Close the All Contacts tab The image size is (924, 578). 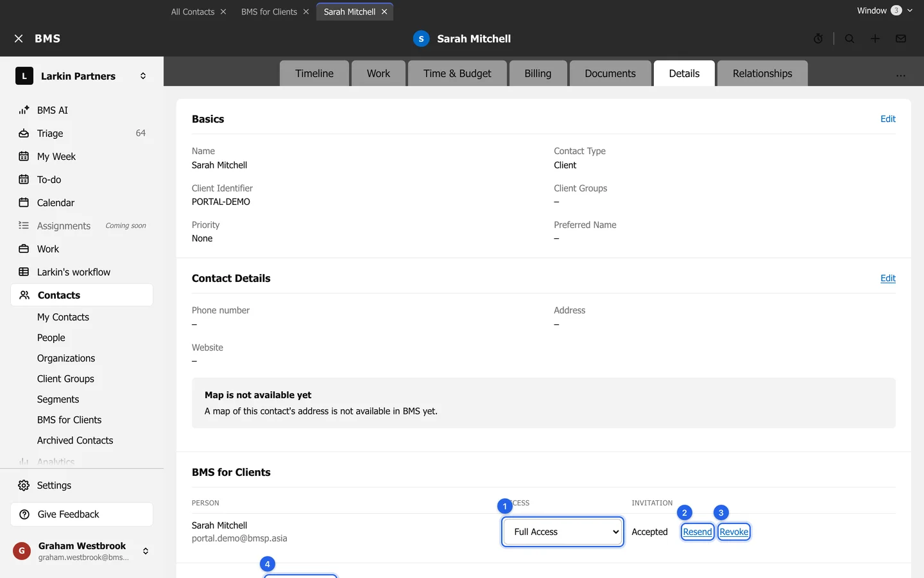pos(223,12)
